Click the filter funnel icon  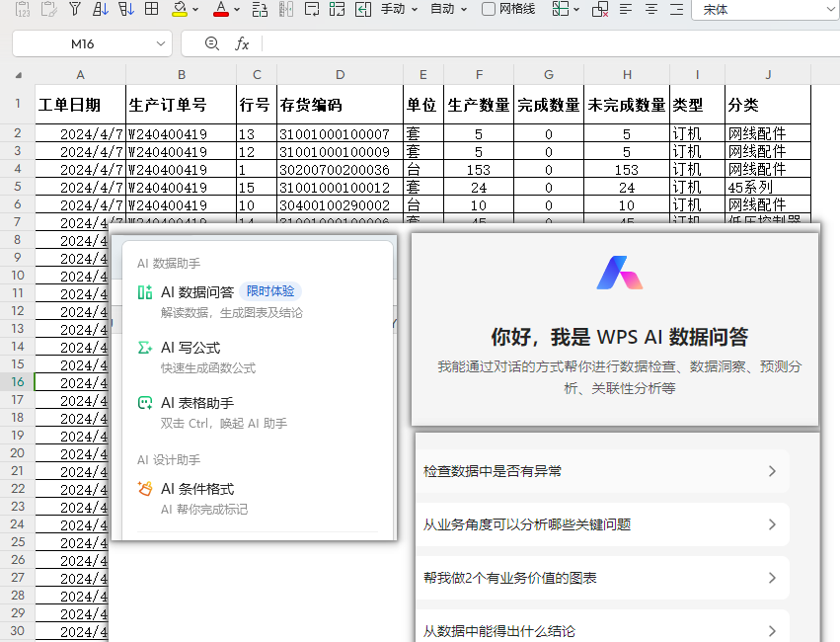coord(75,9)
